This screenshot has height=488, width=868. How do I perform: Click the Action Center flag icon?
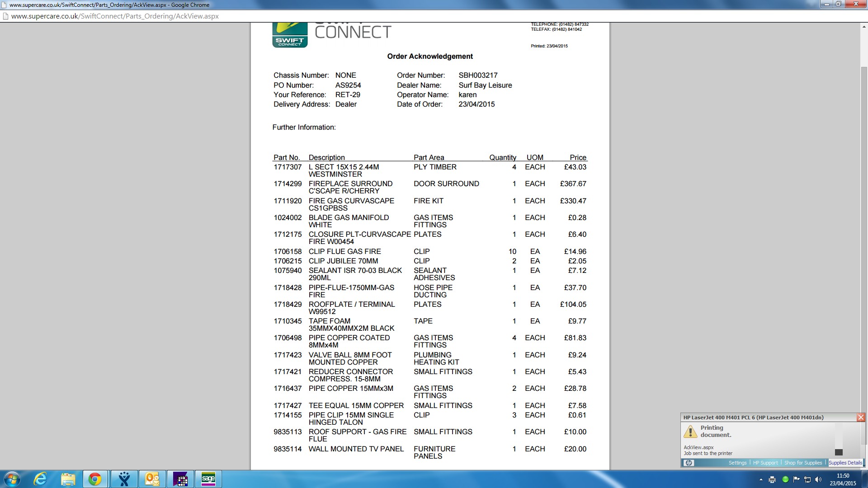(796, 479)
